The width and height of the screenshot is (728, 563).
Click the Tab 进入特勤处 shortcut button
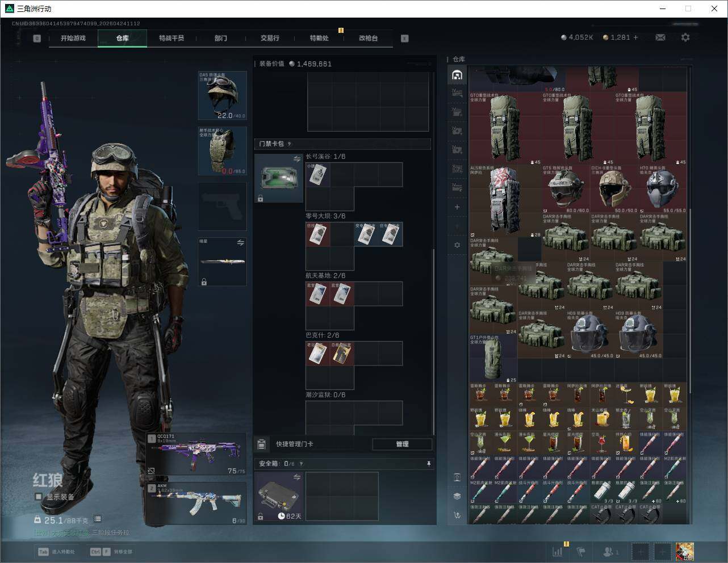point(56,552)
